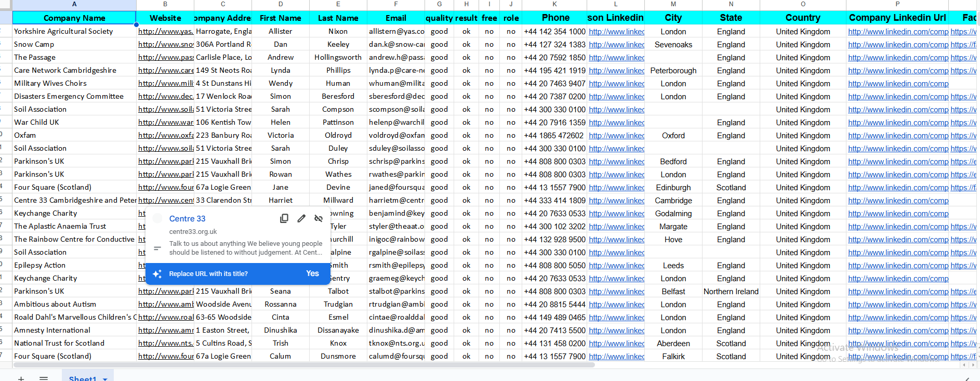
Task: Select the tknox@nts.org email cell
Action: [x=396, y=343]
